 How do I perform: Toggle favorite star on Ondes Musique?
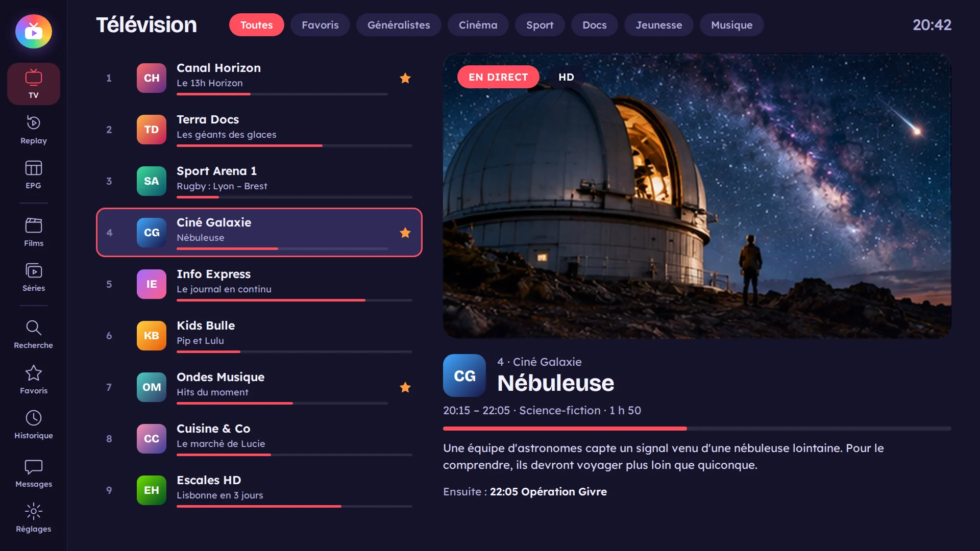(405, 387)
